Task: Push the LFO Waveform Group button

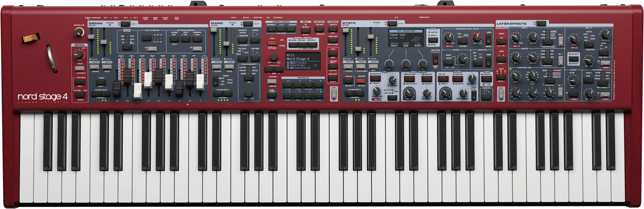Action: tap(375, 79)
